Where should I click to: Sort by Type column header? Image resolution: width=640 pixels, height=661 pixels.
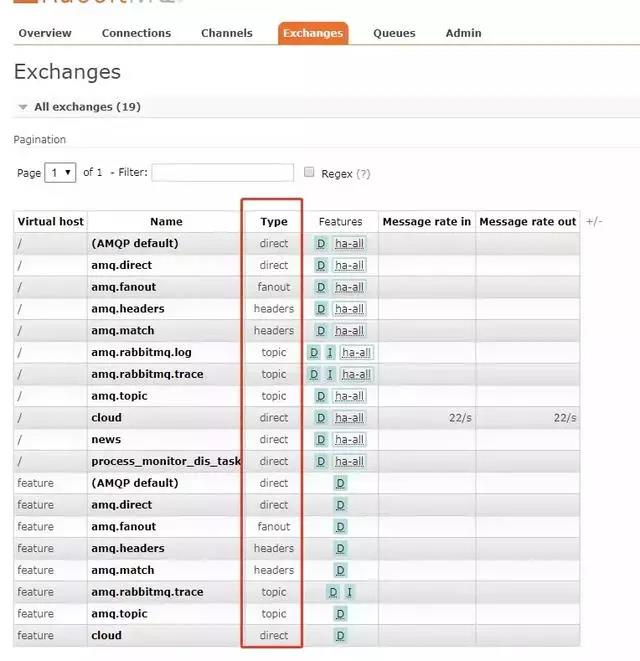[274, 221]
